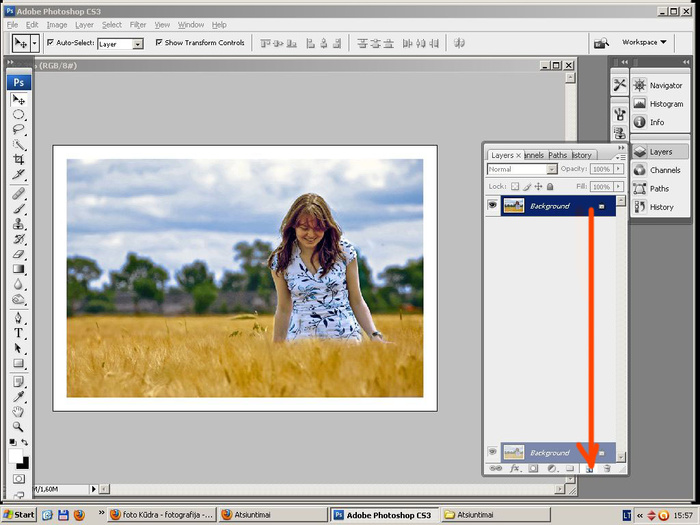Viewport: 700px width, 525px height.
Task: Open the Auto-Select Layer dropdown
Action: [137, 44]
